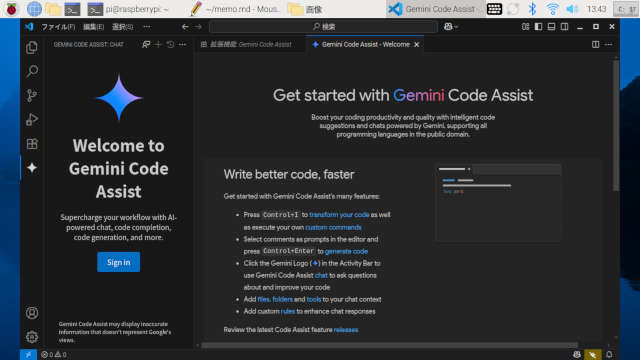640x360 pixels.
Task: Open the Bluetooth tray icon
Action: [x=532, y=9]
